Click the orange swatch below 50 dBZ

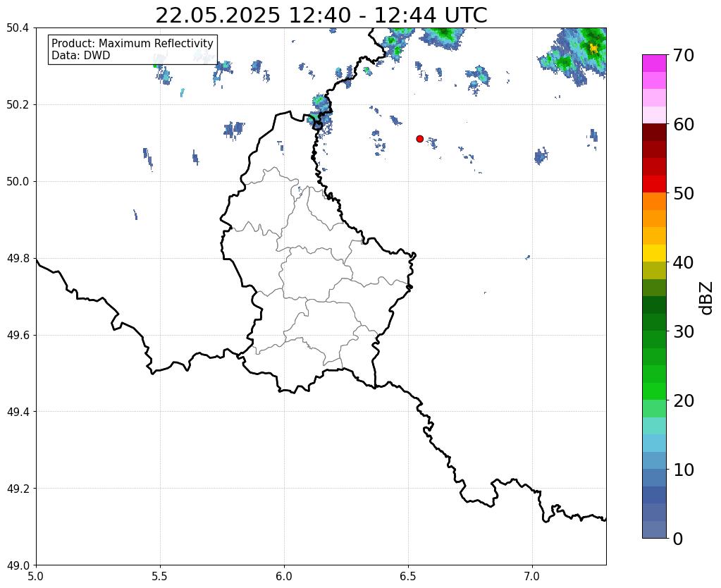click(654, 201)
